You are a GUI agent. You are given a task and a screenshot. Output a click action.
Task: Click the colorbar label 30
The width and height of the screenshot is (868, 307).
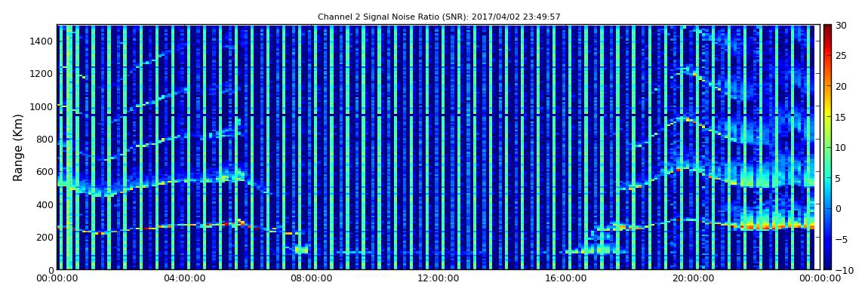coord(841,26)
